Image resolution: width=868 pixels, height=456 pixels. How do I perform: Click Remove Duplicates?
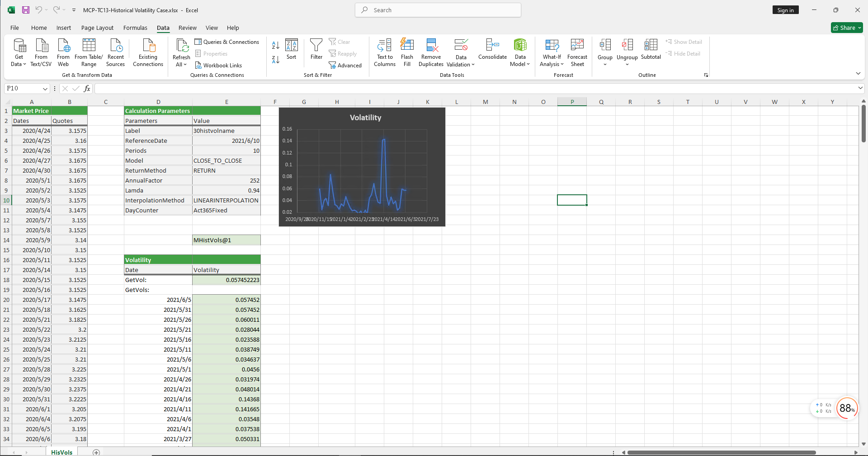431,52
